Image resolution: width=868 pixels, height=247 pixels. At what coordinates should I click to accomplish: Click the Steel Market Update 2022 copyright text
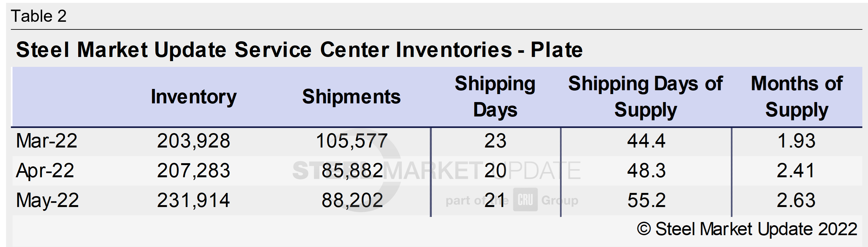pos(747,229)
